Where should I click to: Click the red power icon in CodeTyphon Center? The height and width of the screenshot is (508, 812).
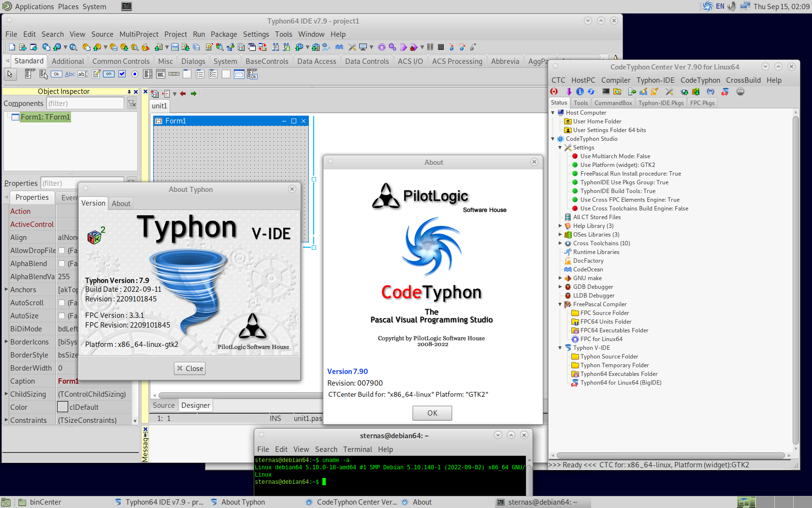point(554,91)
